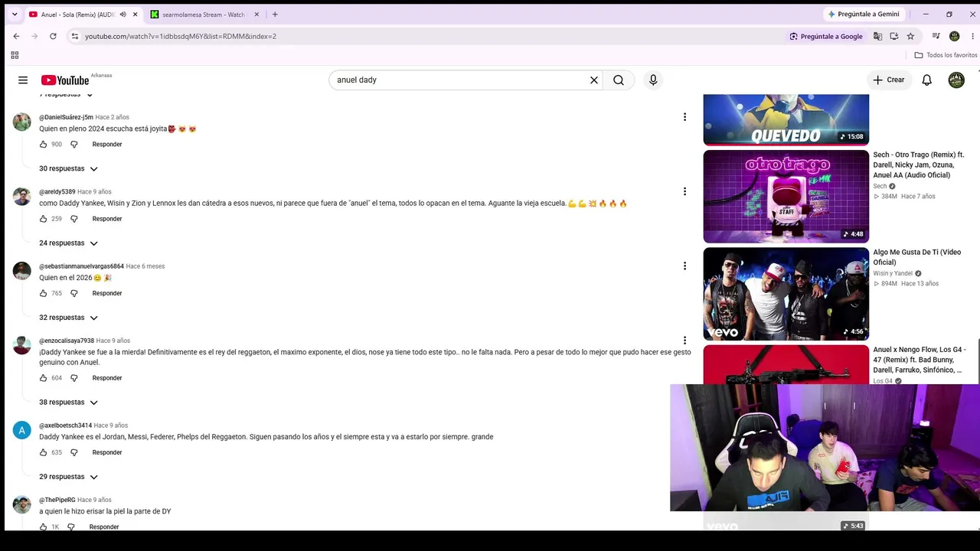Expand the 30 respuestas thread
Screen dimensions: 980x551
point(69,168)
